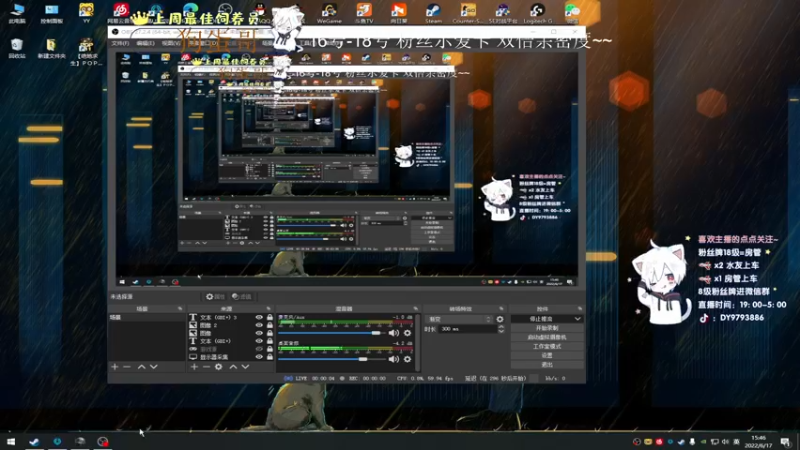Open the 文件(F) menu in OBS
The width and height of the screenshot is (800, 450).
(120, 43)
